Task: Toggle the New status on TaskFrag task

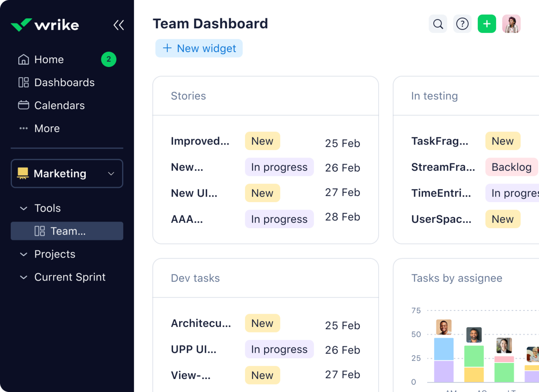Action: (x=502, y=141)
